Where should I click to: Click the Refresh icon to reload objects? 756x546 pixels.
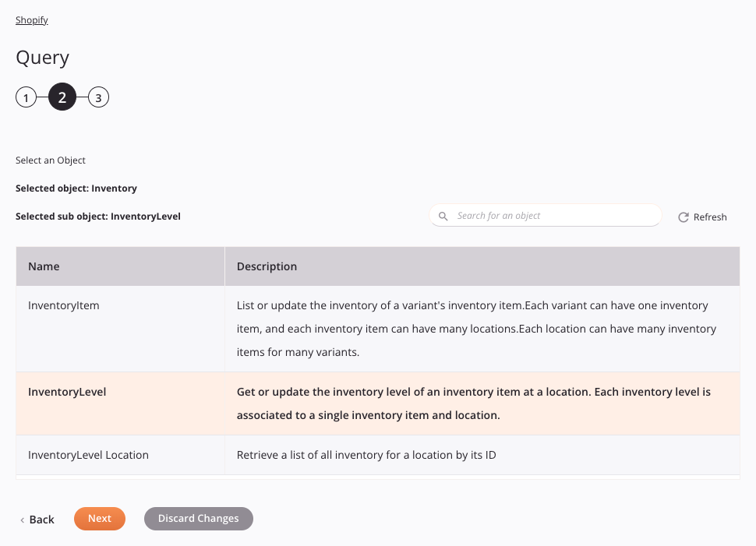684,217
